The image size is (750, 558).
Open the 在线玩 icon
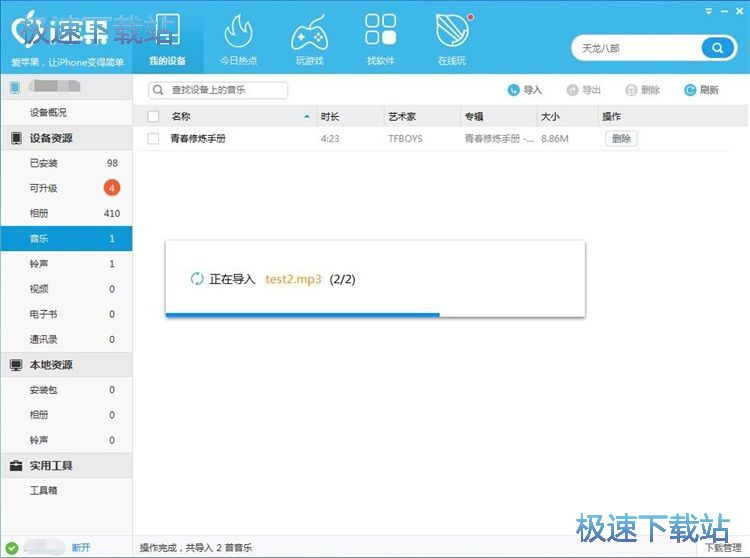pyautogui.click(x=452, y=33)
